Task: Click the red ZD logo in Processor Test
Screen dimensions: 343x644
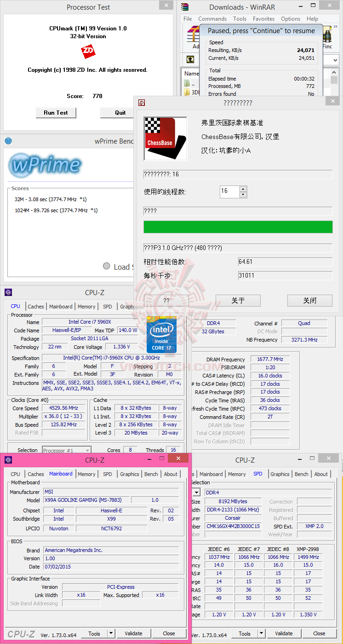Action: pyautogui.click(x=88, y=51)
